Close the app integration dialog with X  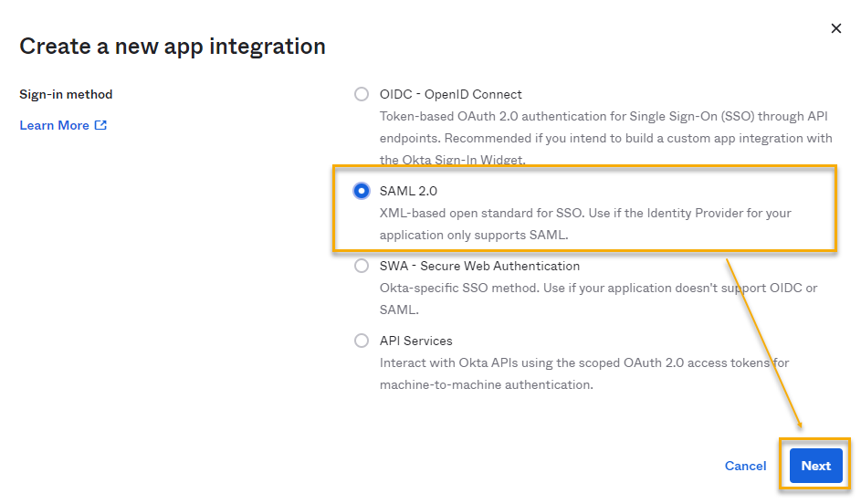(835, 28)
